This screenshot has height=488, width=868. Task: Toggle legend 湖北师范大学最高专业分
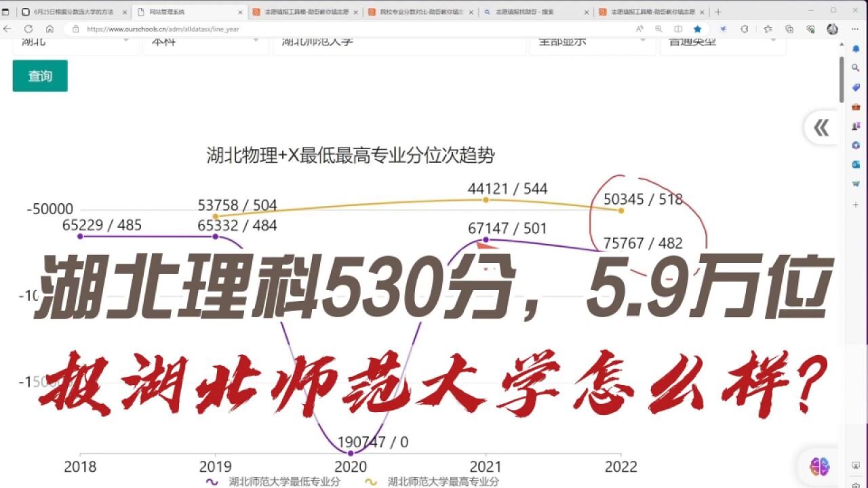coord(433,482)
